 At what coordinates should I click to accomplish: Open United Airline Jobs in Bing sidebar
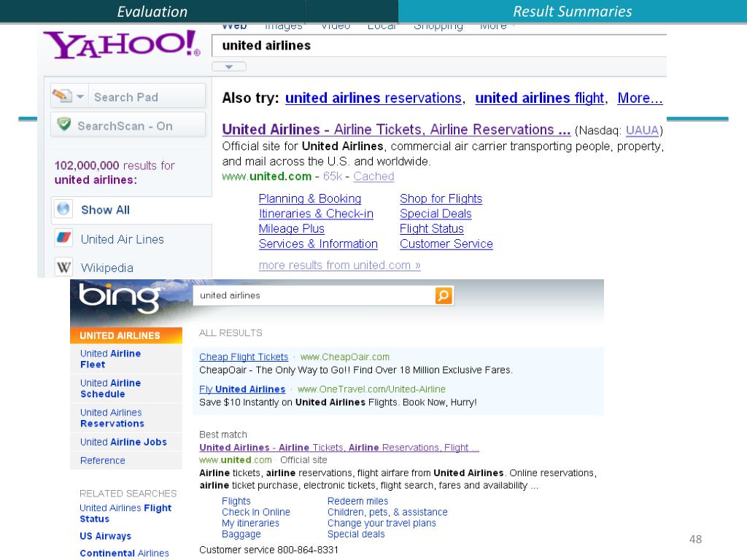(x=123, y=442)
